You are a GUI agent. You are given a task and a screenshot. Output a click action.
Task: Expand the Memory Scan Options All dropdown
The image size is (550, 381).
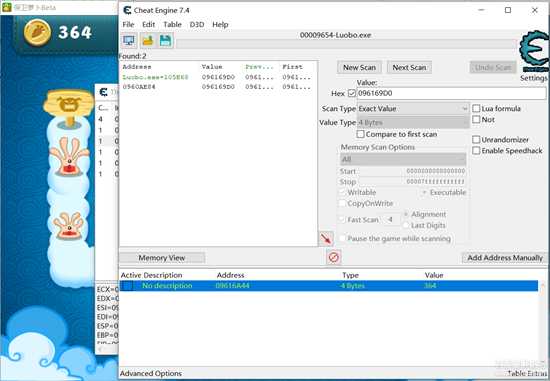403,159
